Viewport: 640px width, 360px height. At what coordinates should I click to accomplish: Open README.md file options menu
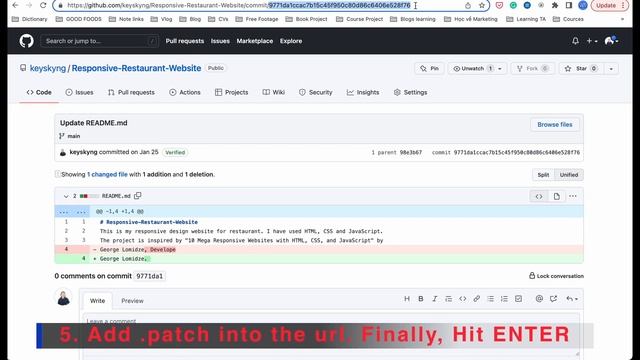coord(573,196)
